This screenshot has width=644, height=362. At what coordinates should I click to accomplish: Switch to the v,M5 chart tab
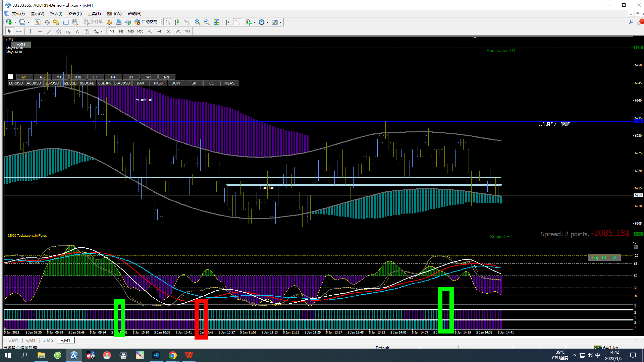pos(48,340)
